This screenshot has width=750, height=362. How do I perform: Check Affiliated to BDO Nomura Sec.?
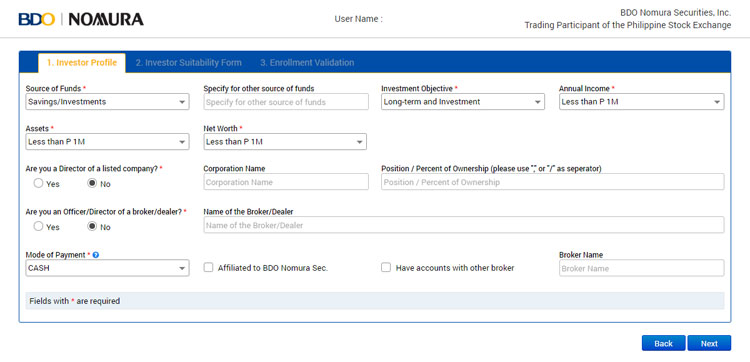(x=209, y=268)
